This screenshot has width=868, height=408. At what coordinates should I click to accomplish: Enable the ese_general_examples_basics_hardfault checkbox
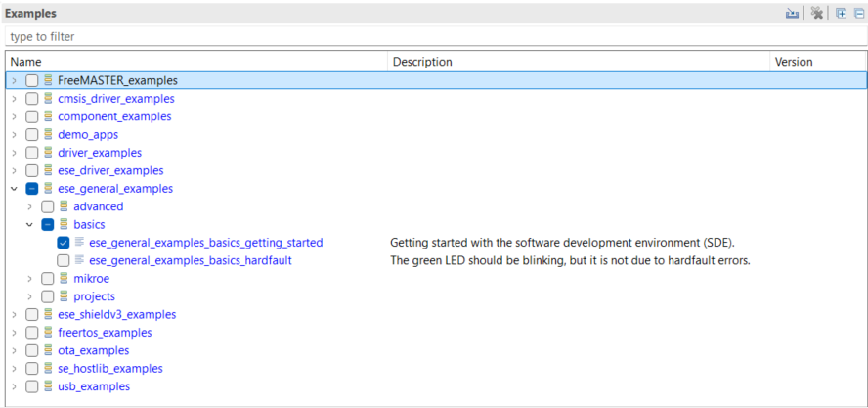[x=64, y=260]
